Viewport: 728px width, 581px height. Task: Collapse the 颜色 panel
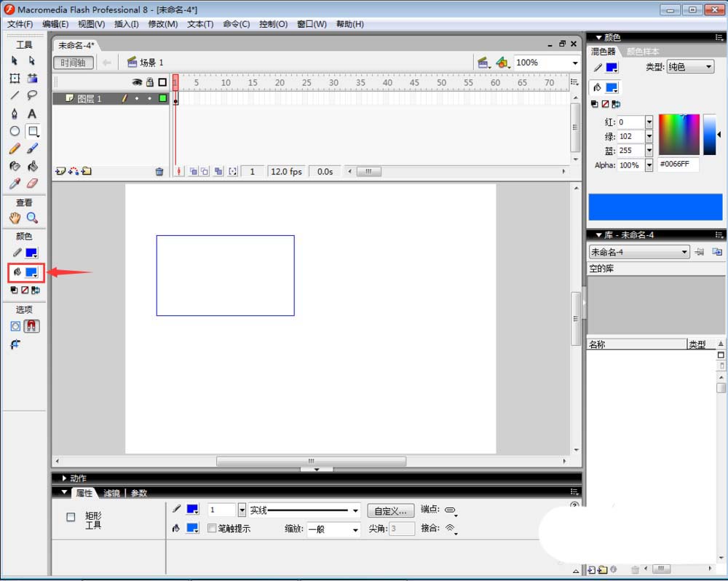click(599, 37)
